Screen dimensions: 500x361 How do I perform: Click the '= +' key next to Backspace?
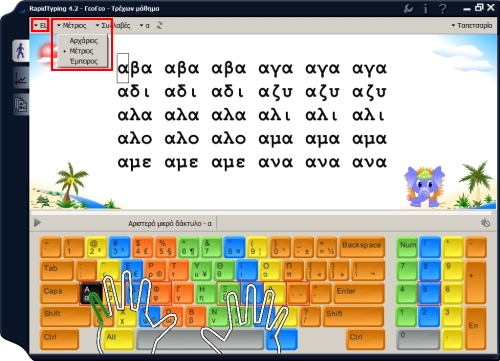[326, 247]
